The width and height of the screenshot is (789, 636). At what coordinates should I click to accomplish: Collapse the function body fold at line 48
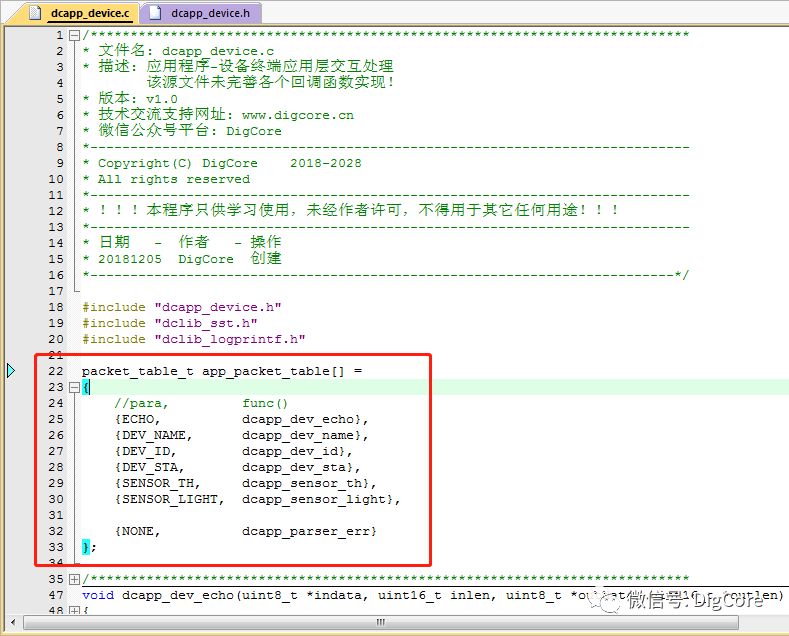coord(74,611)
